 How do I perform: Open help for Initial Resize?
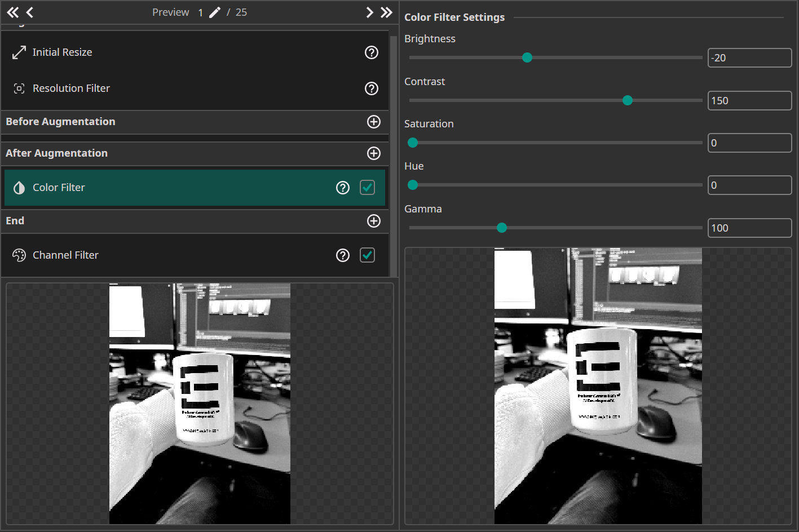pos(371,52)
